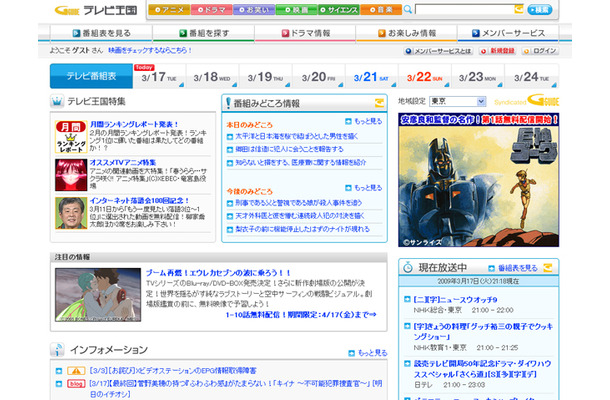Open the お笑い genre button
This screenshot has height=400, width=610.
(254, 10)
